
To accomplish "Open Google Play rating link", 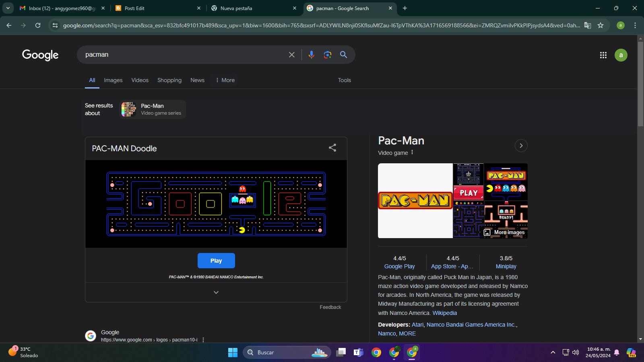I will click(399, 266).
